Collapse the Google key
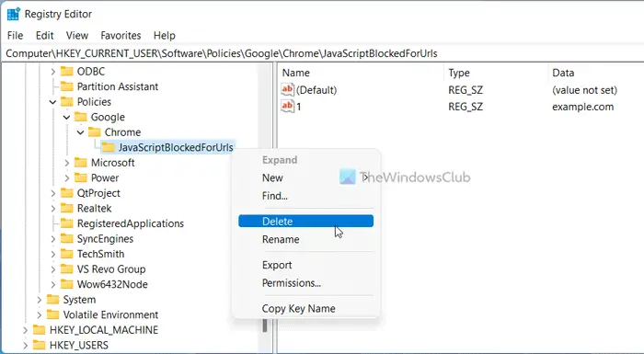Viewport: 644px width, 354px height. (66, 117)
